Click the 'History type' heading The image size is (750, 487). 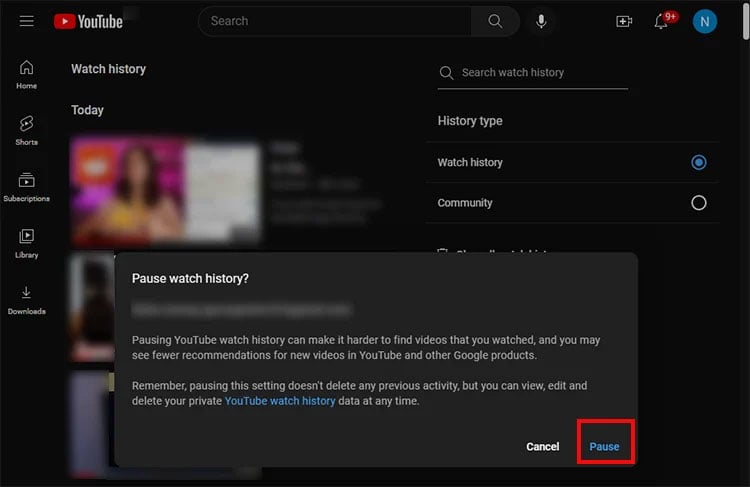point(470,121)
